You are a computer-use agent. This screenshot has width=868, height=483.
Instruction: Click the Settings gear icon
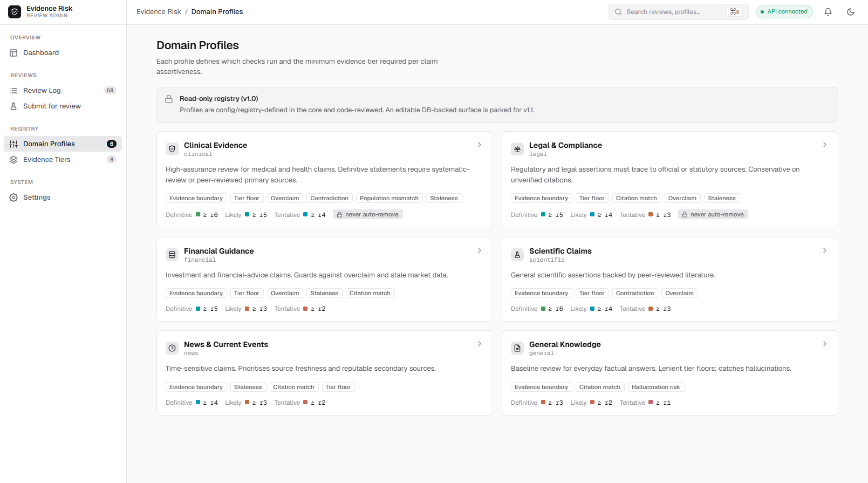click(x=13, y=198)
